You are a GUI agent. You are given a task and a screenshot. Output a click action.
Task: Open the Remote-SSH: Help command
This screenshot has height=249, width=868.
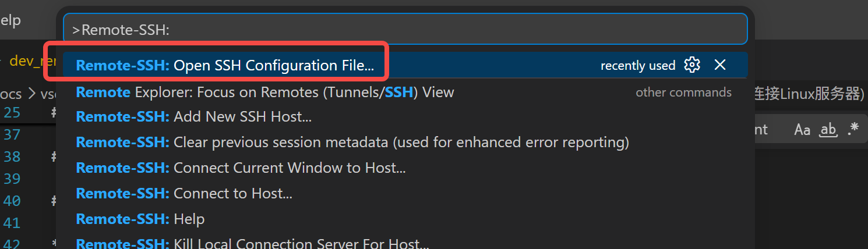405,219
